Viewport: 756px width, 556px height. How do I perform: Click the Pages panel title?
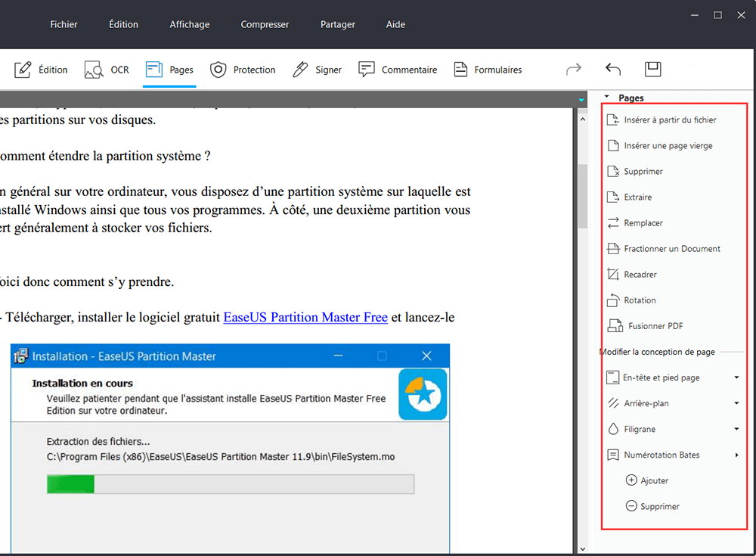[x=631, y=98]
